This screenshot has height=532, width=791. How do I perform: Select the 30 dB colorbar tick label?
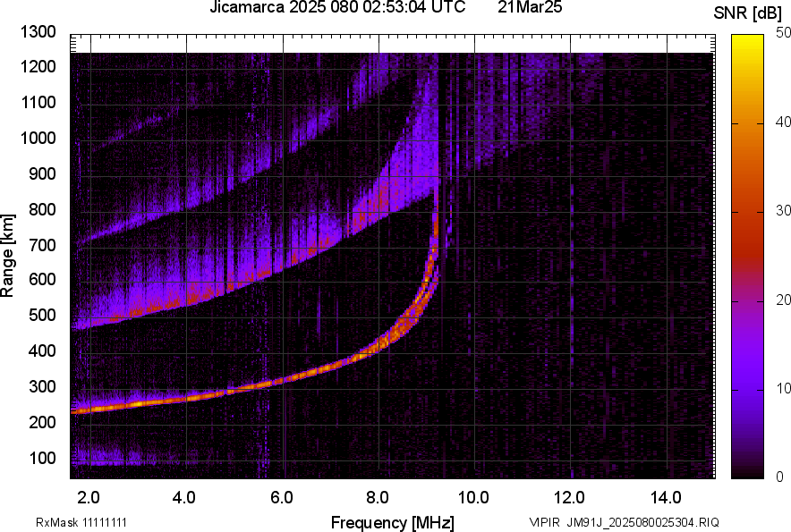pos(784,211)
